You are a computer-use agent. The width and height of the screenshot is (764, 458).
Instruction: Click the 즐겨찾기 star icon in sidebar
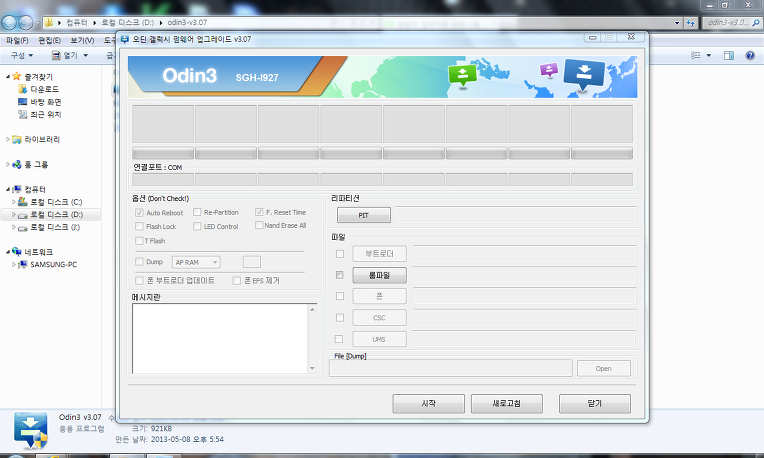click(17, 76)
